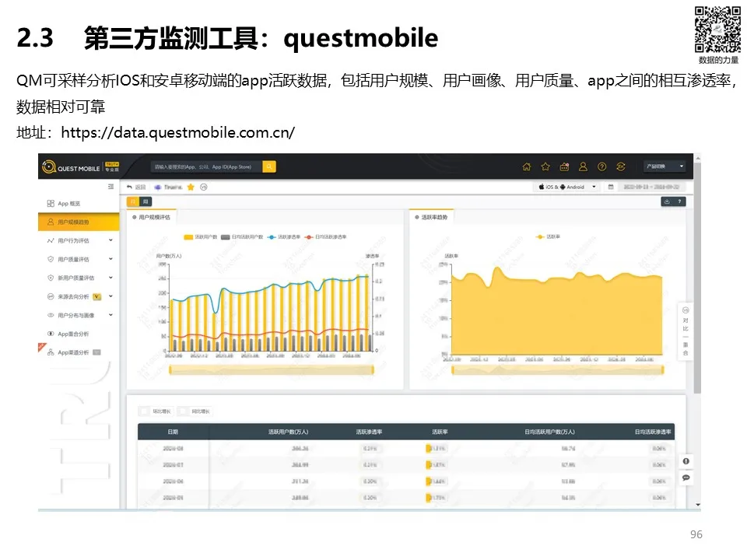The image size is (747, 560).
Task: Toggle 日均活跃用户数 gray legend series
Action: (x=242, y=236)
